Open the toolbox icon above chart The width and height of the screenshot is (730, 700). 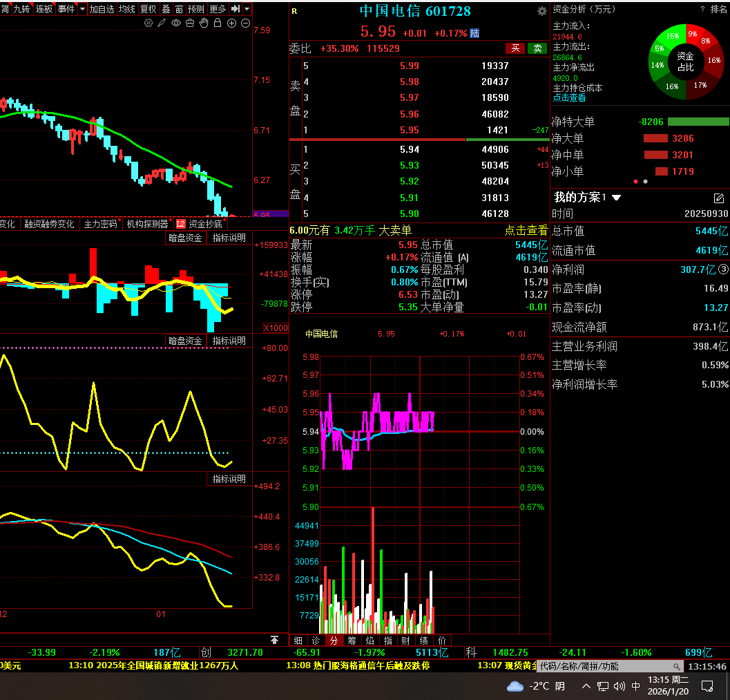(x=190, y=23)
